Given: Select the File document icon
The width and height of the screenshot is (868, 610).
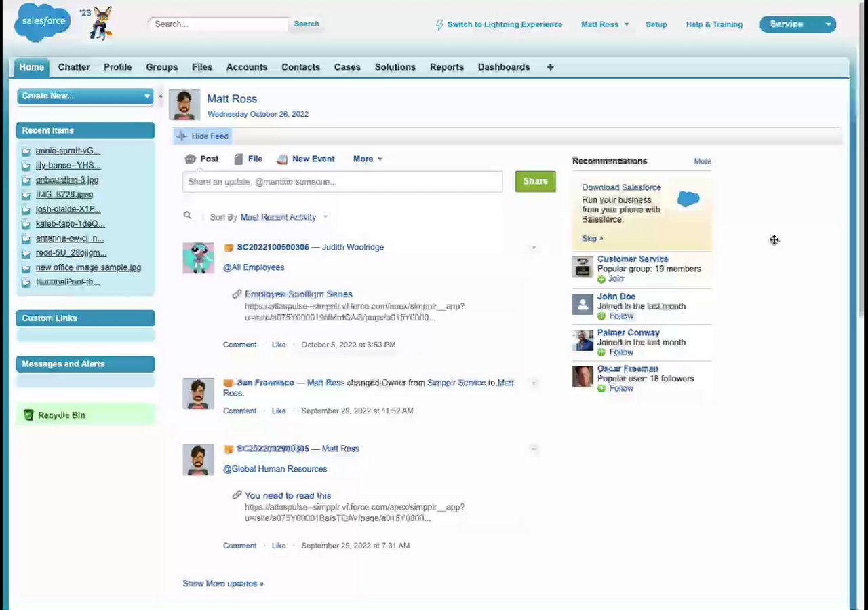Looking at the screenshot, I should tap(238, 159).
